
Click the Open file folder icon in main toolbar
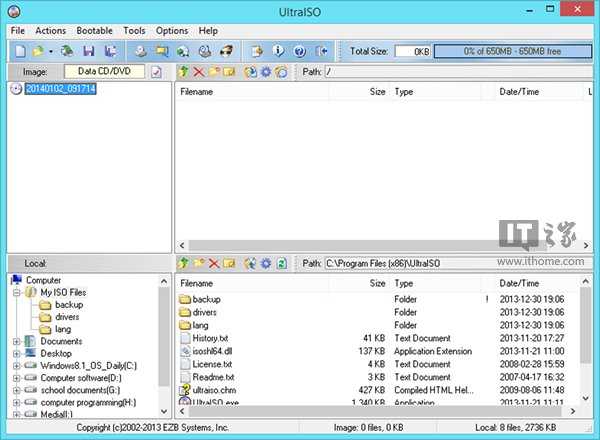(x=38, y=51)
